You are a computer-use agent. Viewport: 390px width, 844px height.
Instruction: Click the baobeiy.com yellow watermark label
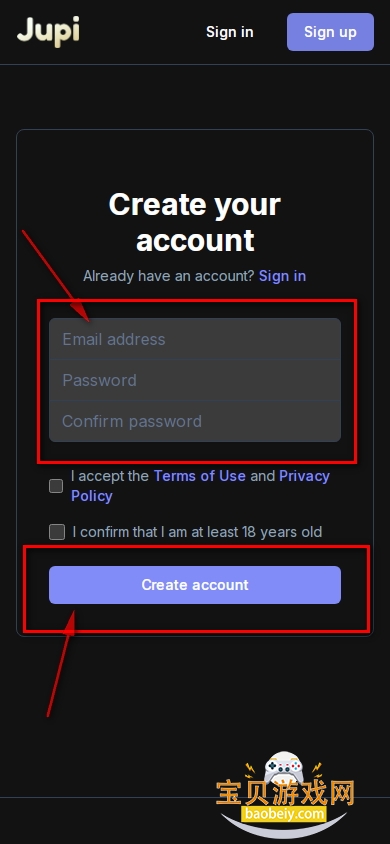click(283, 813)
